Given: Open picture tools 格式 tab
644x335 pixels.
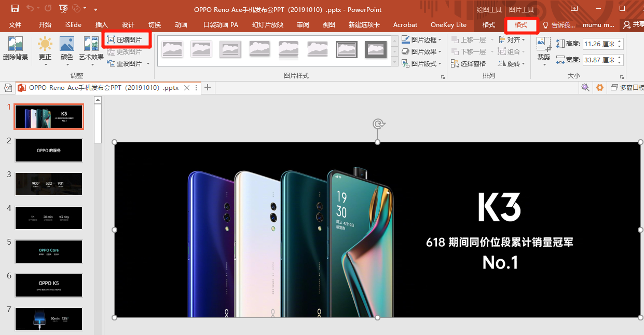Looking at the screenshot, I should pos(520,24).
